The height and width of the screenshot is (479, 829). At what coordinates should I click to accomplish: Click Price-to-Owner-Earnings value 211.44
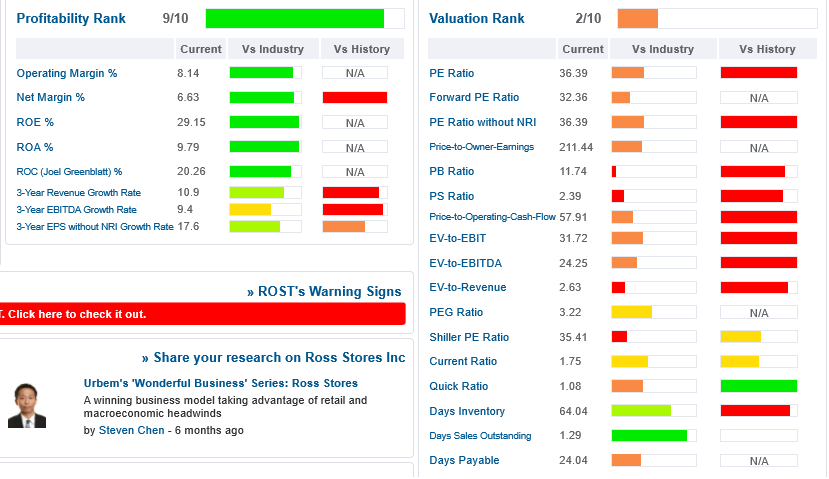click(x=576, y=147)
